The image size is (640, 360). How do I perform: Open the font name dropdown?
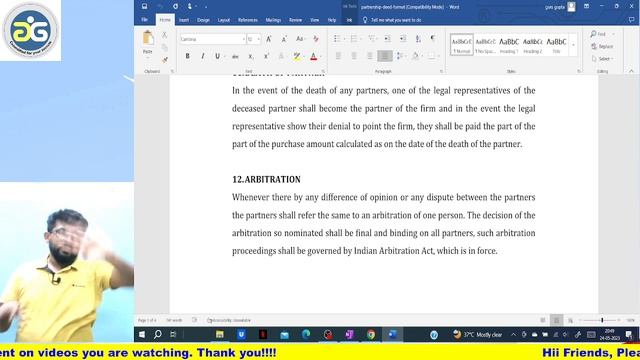pos(244,39)
